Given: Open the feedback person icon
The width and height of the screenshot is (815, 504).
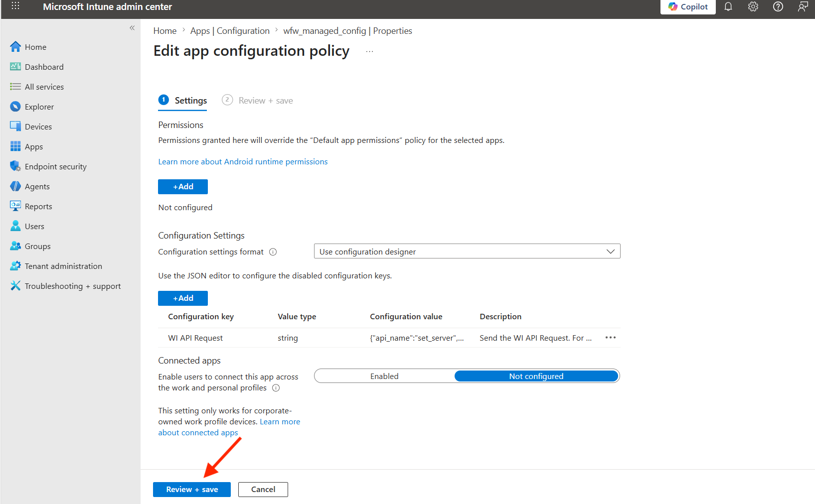Looking at the screenshot, I should [x=803, y=6].
